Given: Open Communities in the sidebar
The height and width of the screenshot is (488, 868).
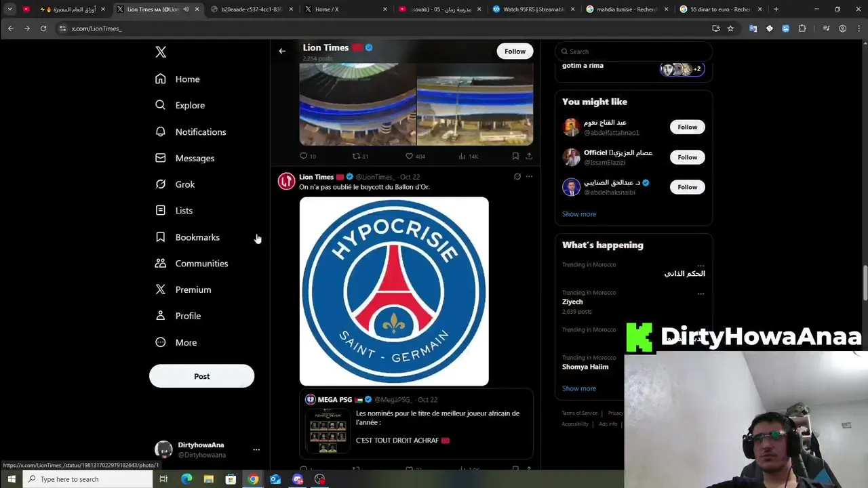Looking at the screenshot, I should tap(191, 264).
